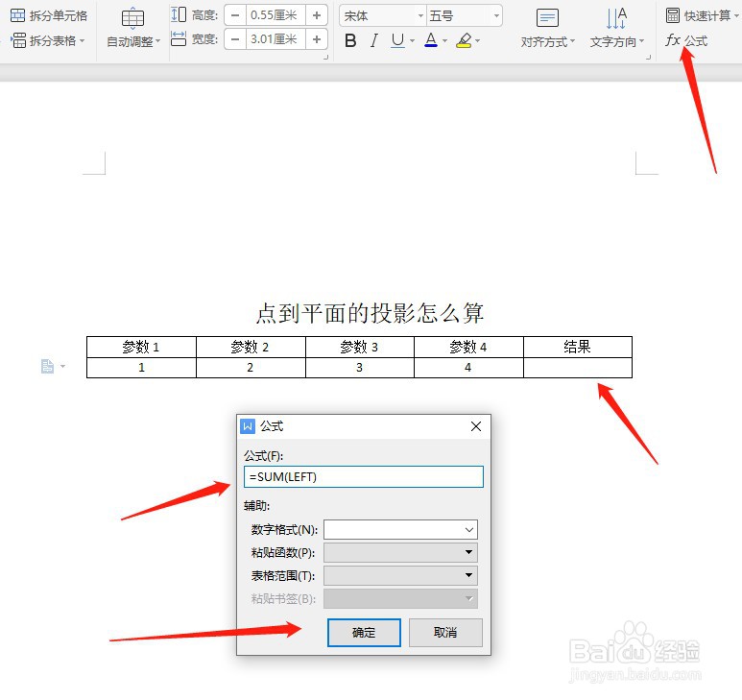The height and width of the screenshot is (700, 742).
Task: Open the table size group launcher
Action: tap(325, 58)
